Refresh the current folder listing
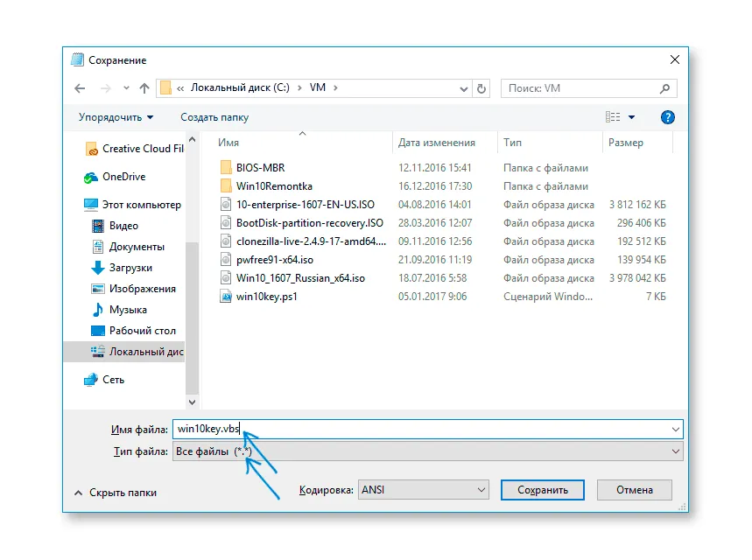This screenshot has height=560, width=752. coord(481,88)
